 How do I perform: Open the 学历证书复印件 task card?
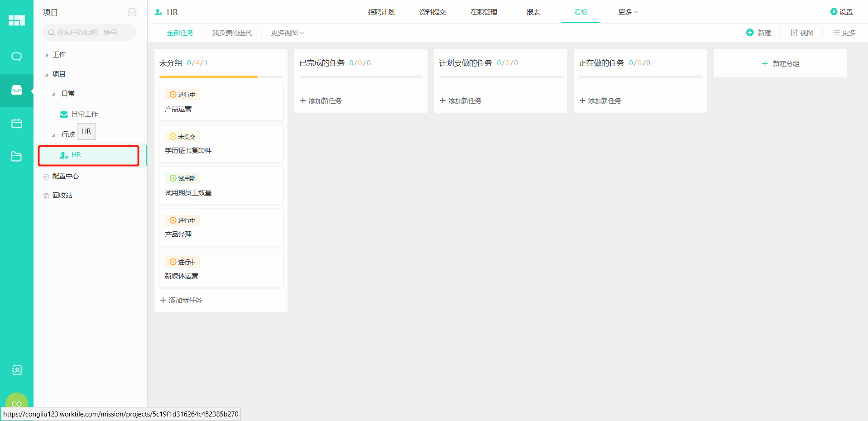(x=221, y=144)
